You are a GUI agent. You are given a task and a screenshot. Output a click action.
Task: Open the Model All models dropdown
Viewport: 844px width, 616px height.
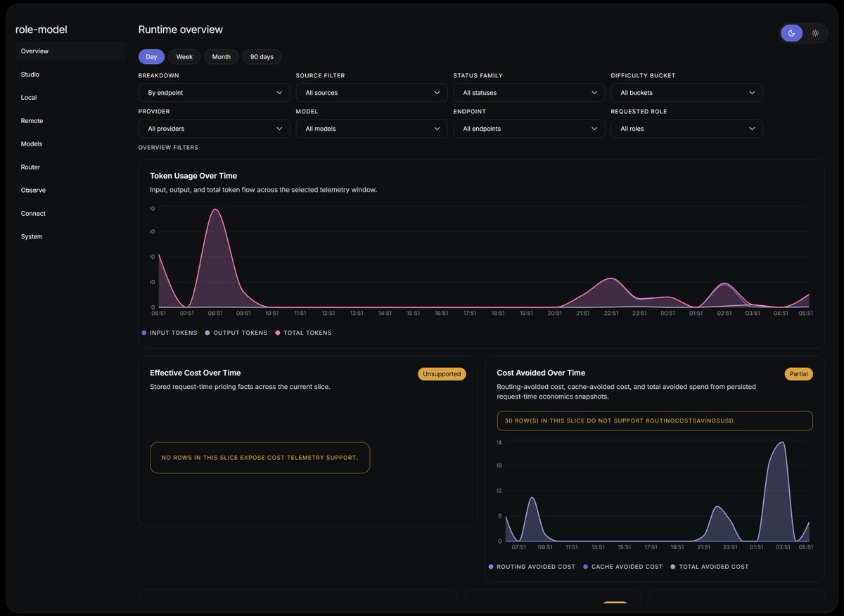pos(371,129)
